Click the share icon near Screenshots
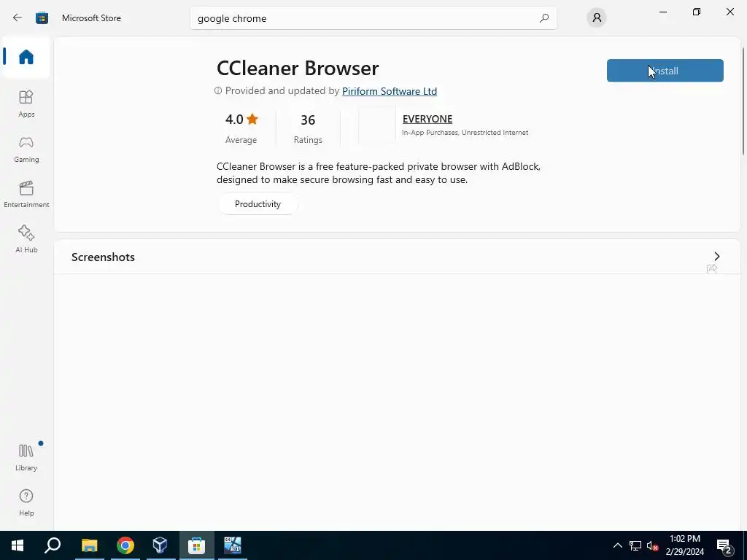Screen dimensions: 747x560 click(x=712, y=269)
